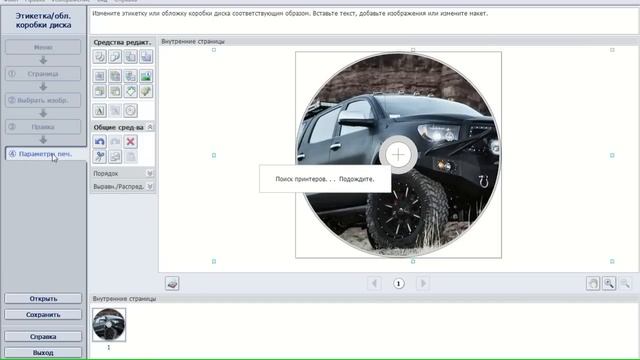Click the icon at left below preview area
This screenshot has width=640, height=360.
point(172,283)
